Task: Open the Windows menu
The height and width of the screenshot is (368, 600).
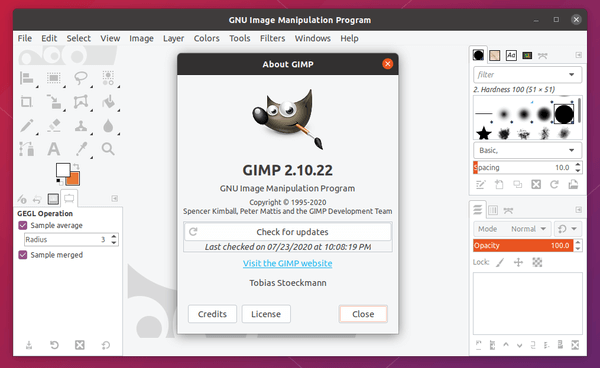Action: [x=313, y=38]
